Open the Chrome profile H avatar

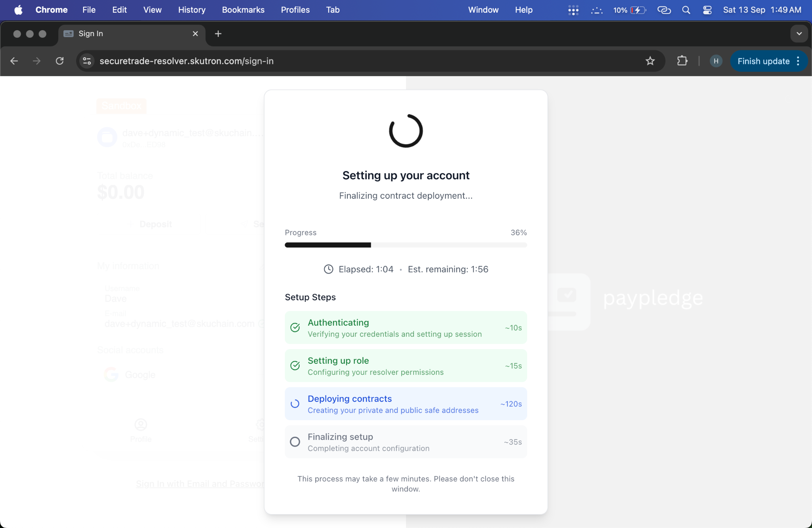click(716, 61)
